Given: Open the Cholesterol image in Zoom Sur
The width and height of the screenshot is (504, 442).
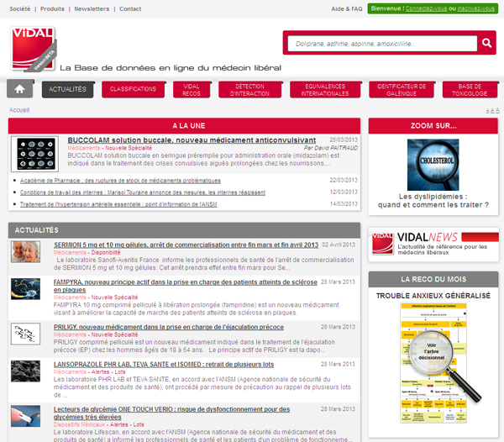Looking at the screenshot, I should [x=433, y=165].
